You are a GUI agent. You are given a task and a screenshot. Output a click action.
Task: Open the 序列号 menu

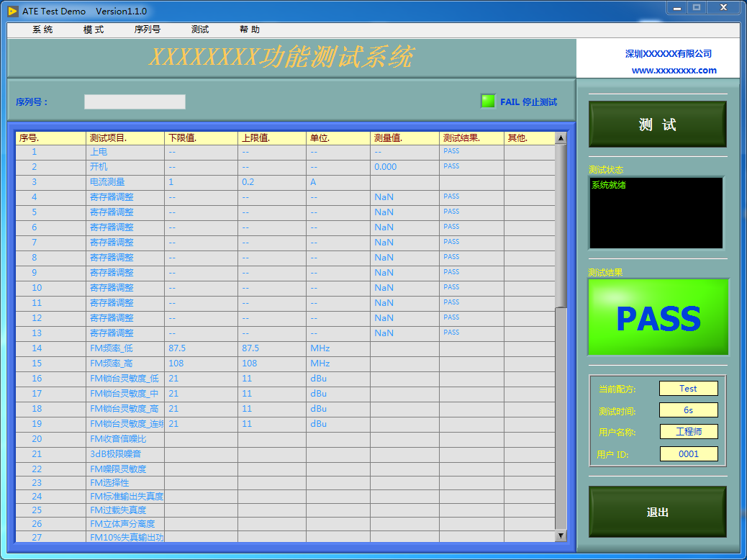(149, 30)
